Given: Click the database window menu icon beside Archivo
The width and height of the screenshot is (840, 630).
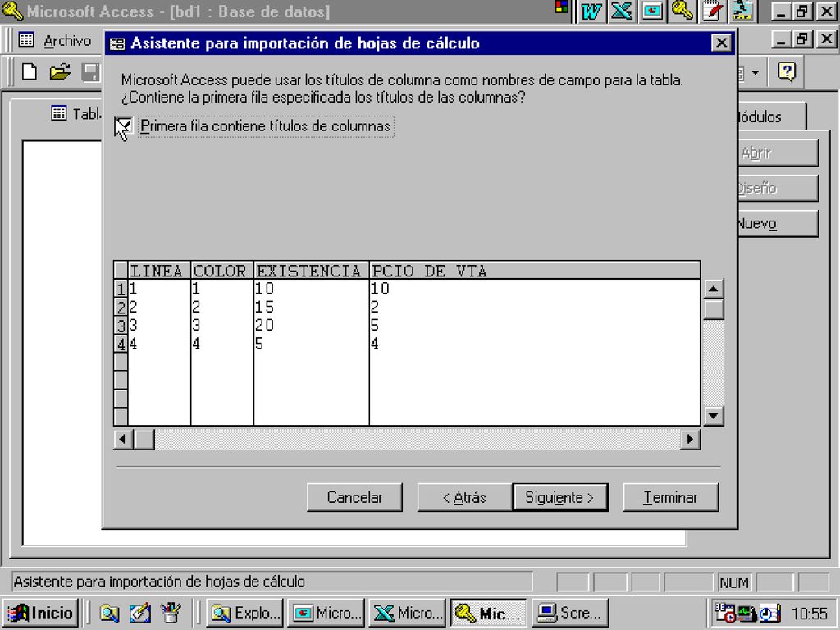Looking at the screenshot, I should (26, 40).
